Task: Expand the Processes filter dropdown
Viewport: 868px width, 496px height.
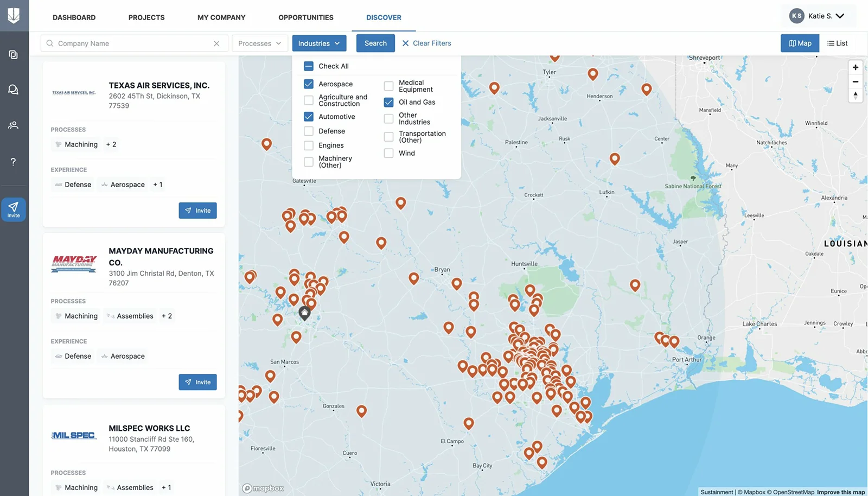Action: 260,43
